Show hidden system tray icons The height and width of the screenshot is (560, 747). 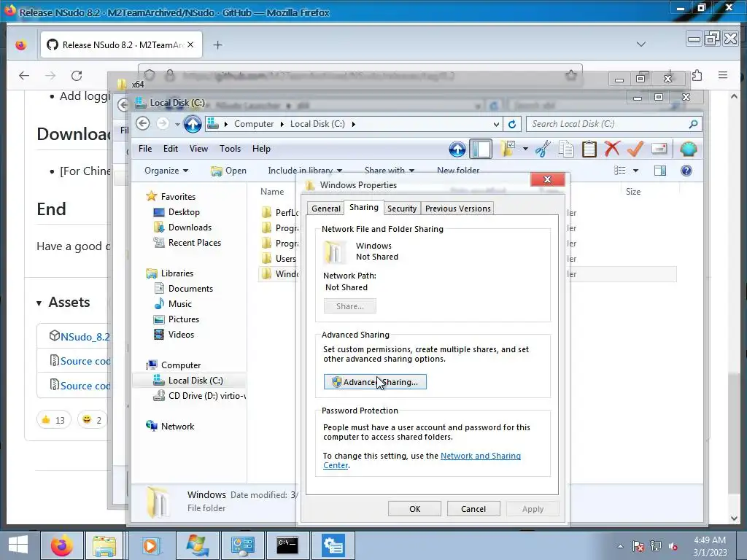[620, 546]
